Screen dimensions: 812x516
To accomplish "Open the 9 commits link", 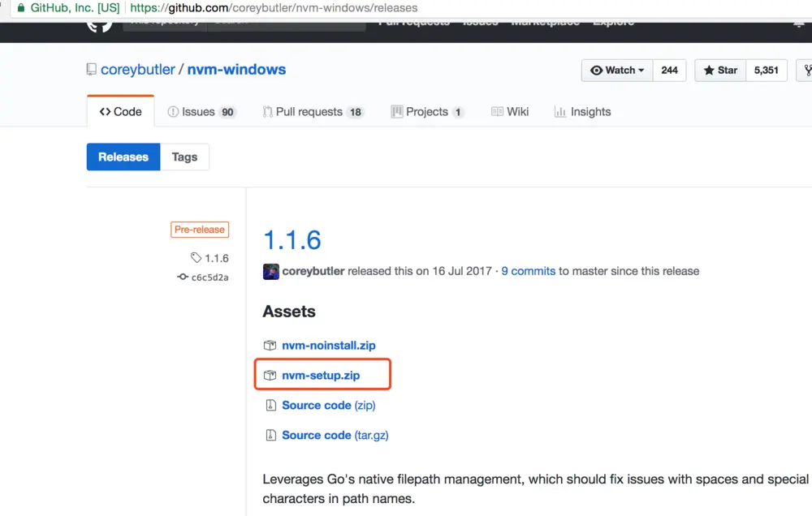I will (x=529, y=271).
